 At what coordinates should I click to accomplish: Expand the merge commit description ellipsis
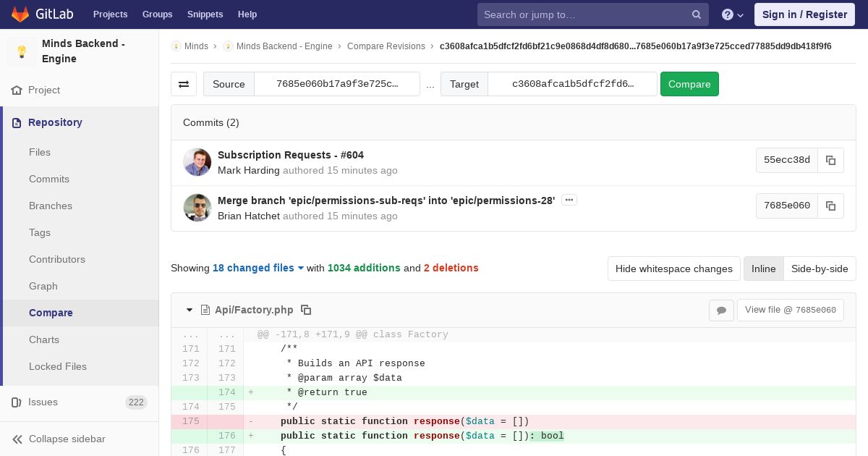(x=569, y=200)
